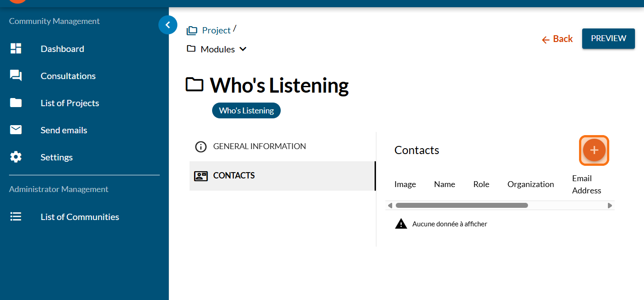Screen dimensions: 644x300
Task: Open the Project breadcrumb link
Action: (x=216, y=30)
